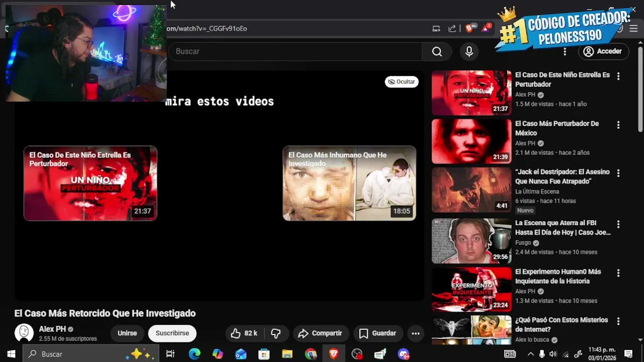Open Alex PH channel name link
The width and height of the screenshot is (644, 362).
pos(52,329)
